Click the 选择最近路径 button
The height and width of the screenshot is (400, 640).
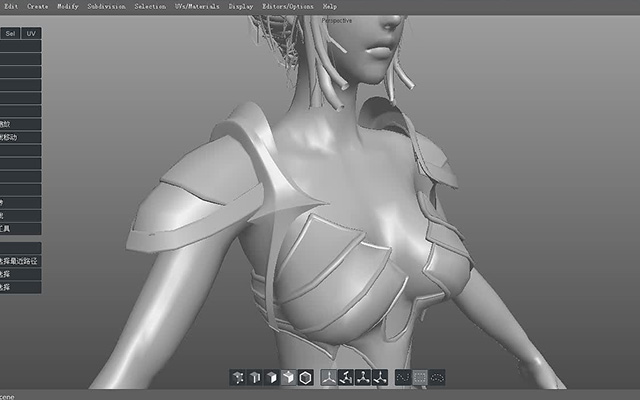point(20,261)
